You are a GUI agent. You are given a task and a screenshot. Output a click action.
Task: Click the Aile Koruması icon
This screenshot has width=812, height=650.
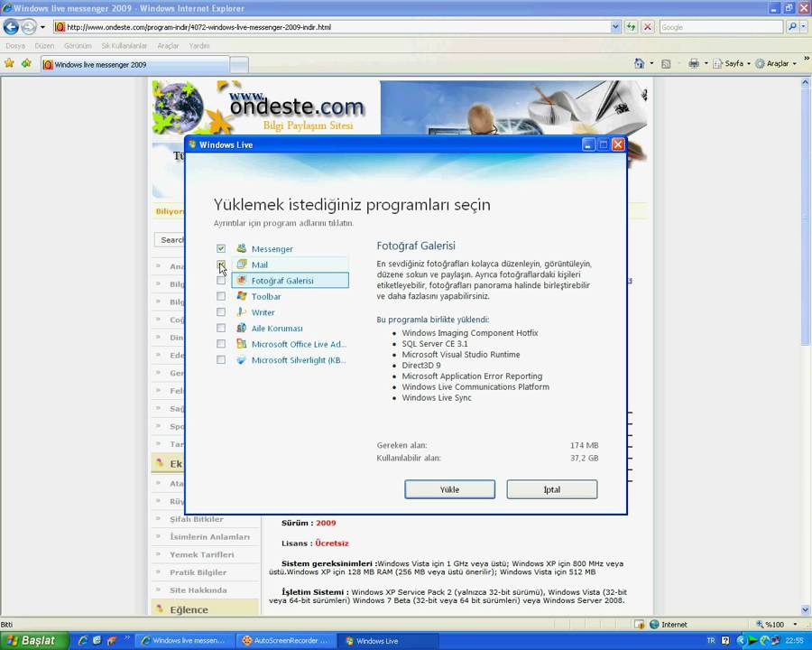[x=241, y=328]
